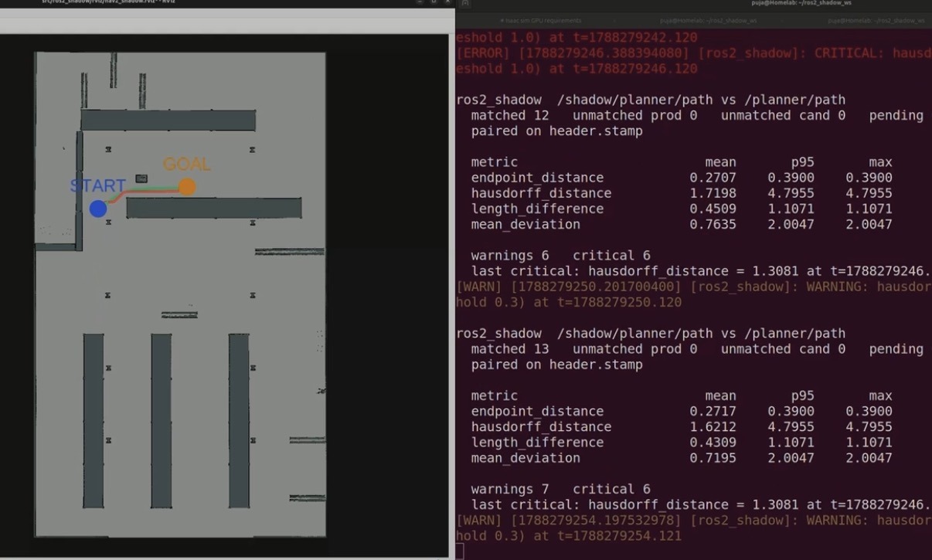932x560 pixels.
Task: Select endpoint_distance mean value 0.2717
Action: coord(713,411)
